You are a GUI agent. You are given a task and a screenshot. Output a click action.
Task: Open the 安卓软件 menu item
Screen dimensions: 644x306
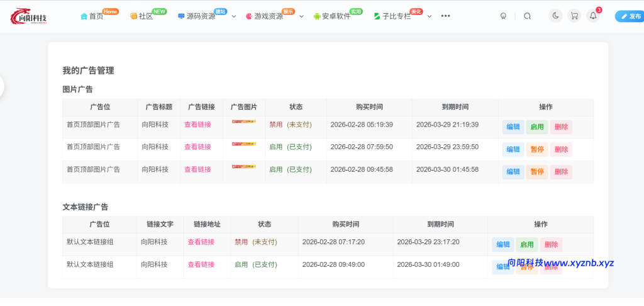tap(336, 16)
